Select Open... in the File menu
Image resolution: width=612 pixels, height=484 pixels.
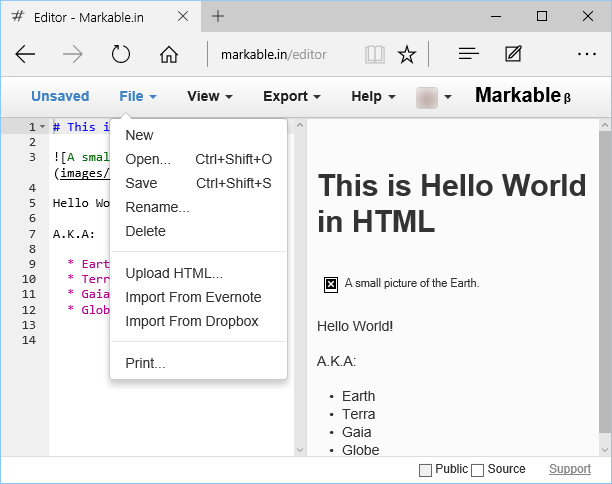click(198, 159)
